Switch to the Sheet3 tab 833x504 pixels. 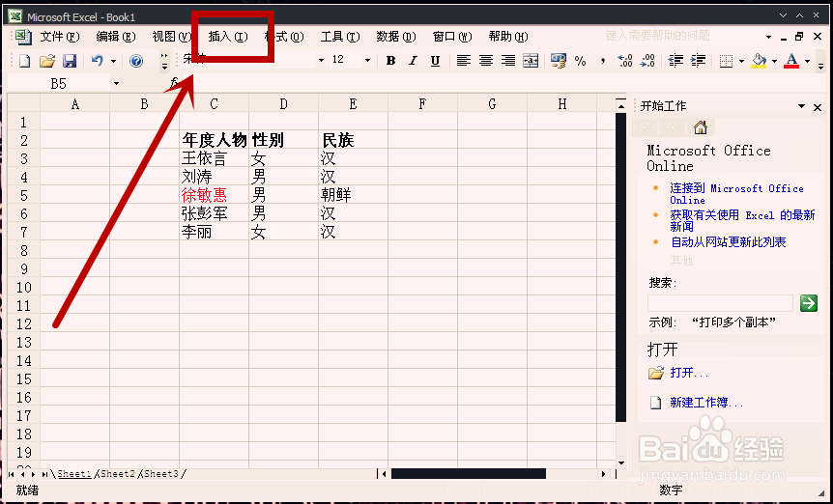[x=161, y=473]
